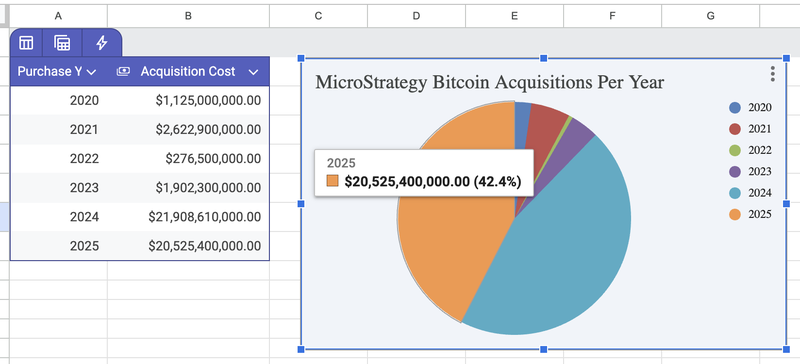Select cell with year 2025 in table
The height and width of the screenshot is (364, 800).
click(59, 246)
